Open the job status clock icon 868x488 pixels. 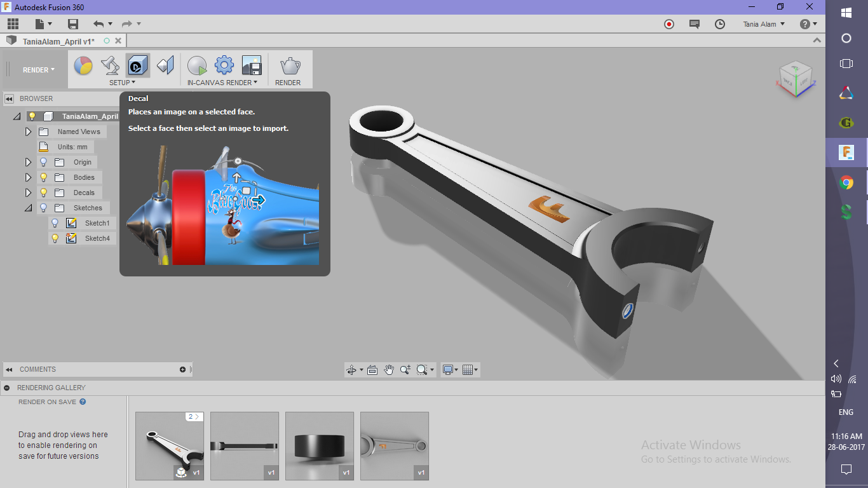[720, 24]
